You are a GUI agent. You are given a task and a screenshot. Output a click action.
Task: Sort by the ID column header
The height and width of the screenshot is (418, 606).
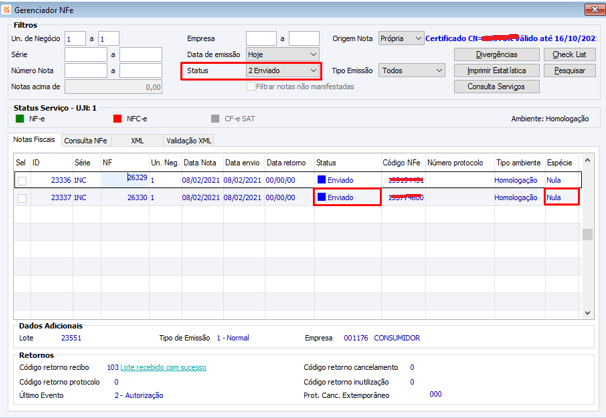[x=52, y=163]
